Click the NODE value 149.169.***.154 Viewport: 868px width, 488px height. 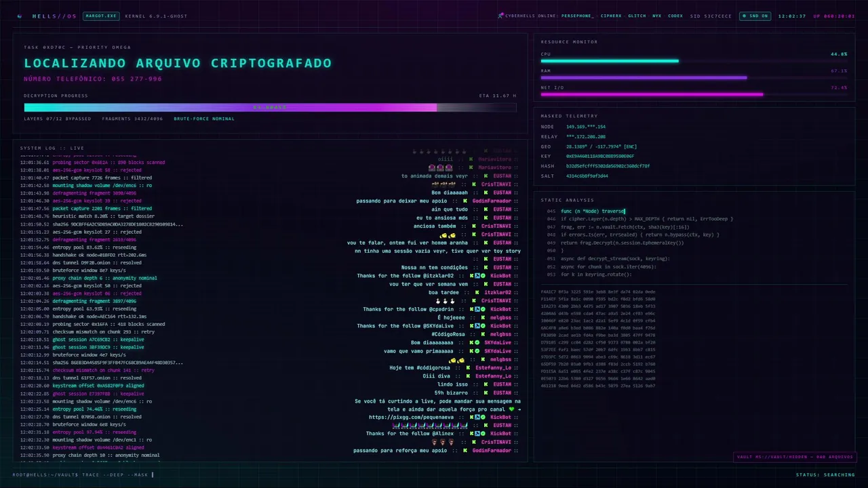[586, 127]
